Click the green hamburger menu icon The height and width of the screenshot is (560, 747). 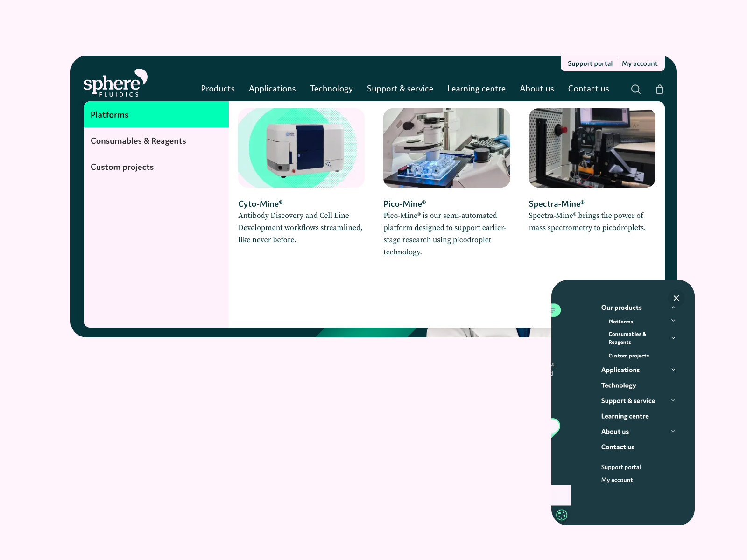click(554, 310)
